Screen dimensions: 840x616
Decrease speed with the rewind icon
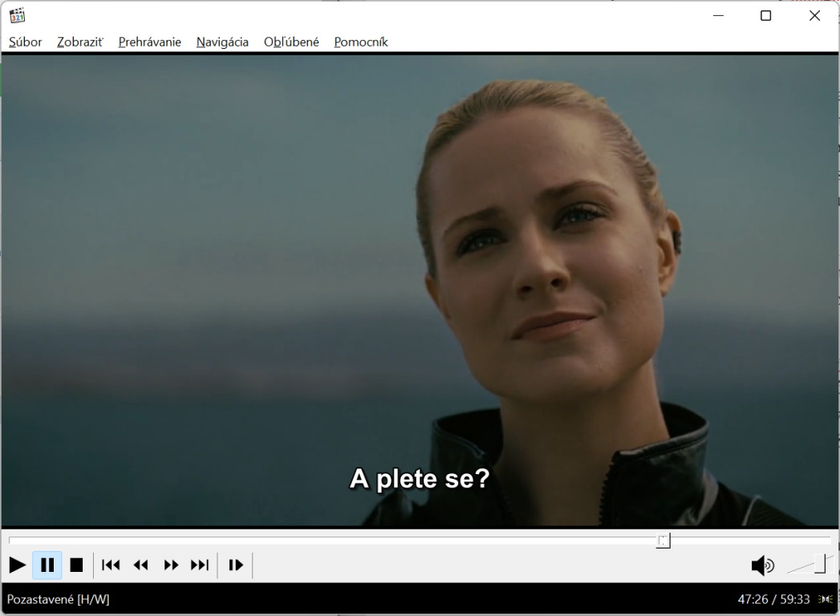(x=141, y=565)
